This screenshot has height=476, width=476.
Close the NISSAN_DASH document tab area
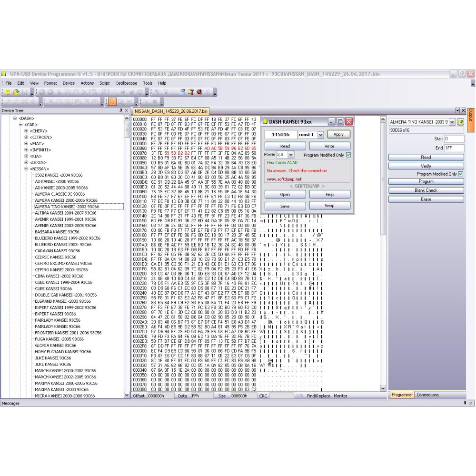click(463, 110)
